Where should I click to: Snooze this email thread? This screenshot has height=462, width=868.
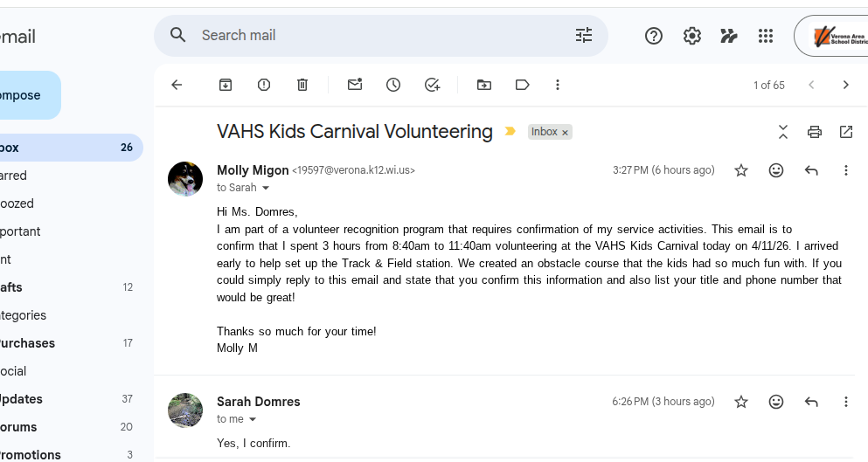click(393, 85)
